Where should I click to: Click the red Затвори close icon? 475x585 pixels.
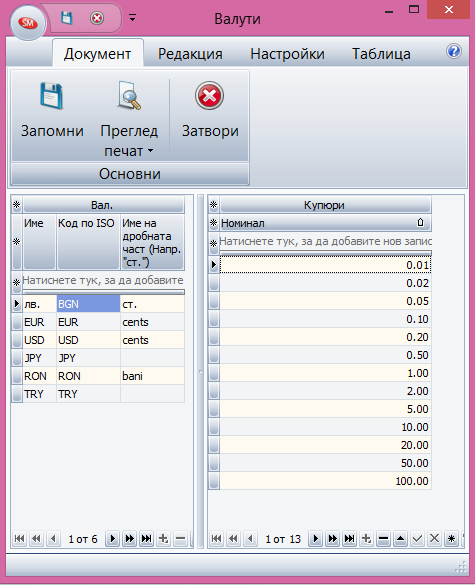209,96
